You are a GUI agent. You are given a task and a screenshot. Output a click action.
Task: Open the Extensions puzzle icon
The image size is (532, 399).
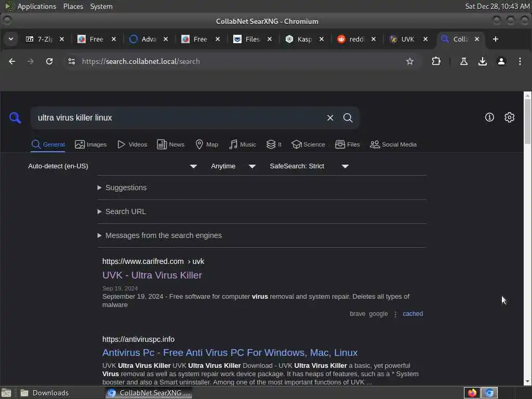pos(436,61)
